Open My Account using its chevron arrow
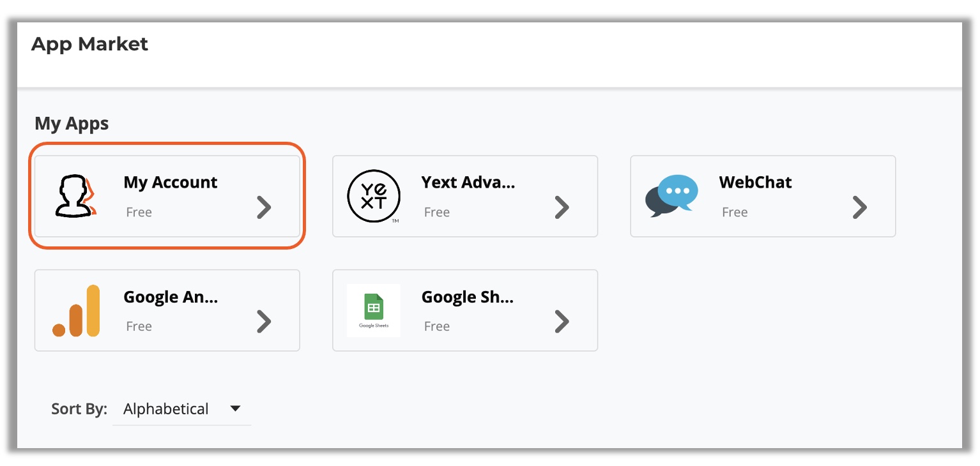 point(264,207)
